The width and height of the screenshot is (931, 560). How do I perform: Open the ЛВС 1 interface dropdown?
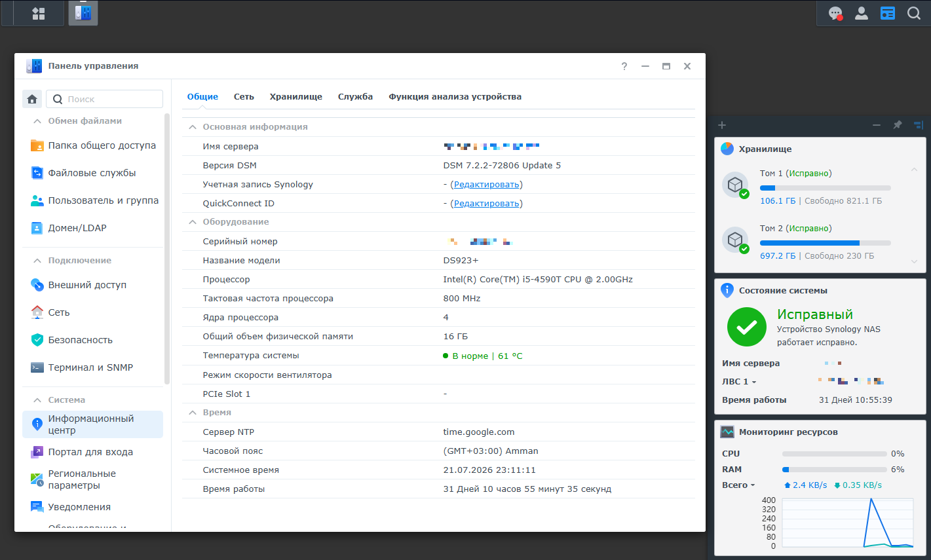(739, 382)
